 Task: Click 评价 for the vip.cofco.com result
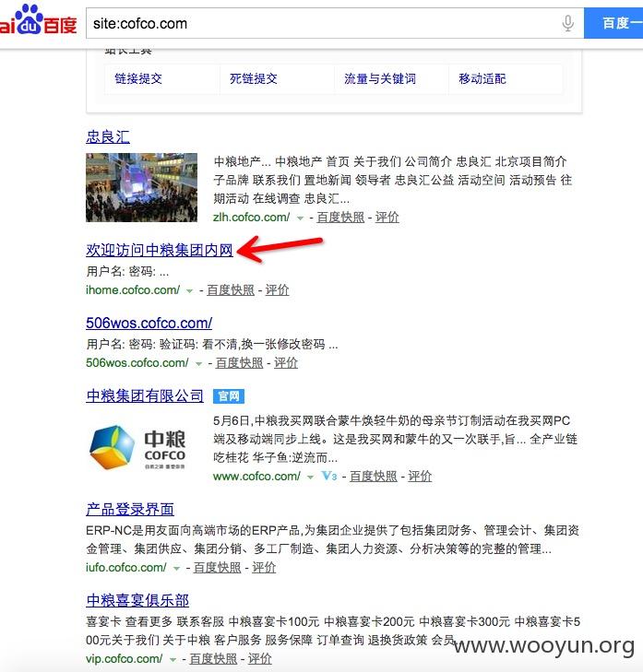click(x=259, y=659)
